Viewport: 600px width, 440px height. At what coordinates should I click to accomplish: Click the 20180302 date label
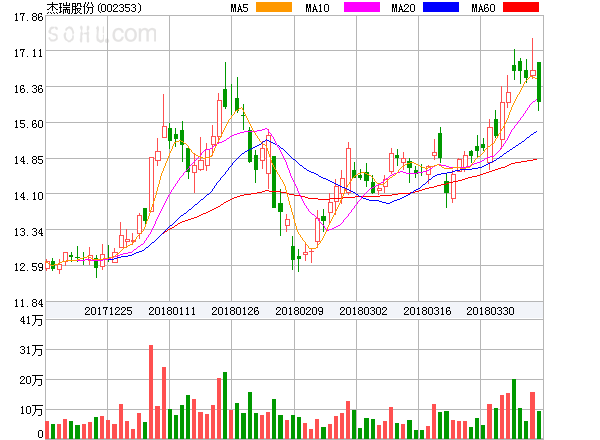(363, 311)
